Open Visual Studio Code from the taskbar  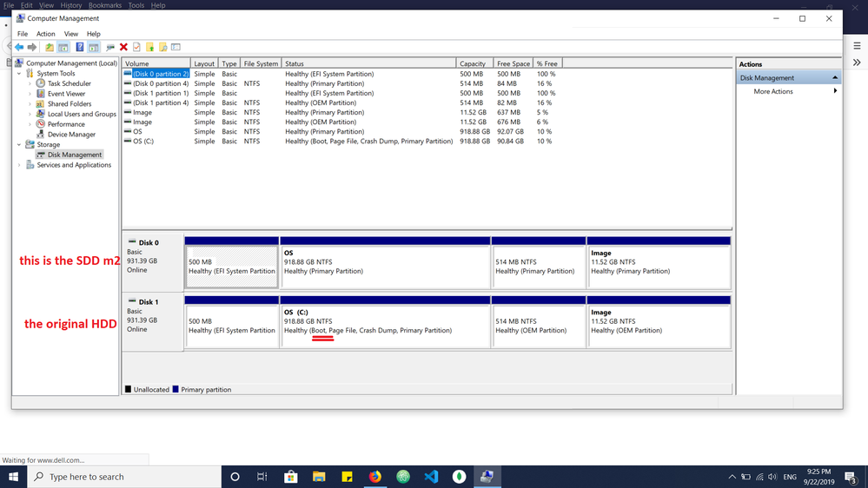coord(431,477)
